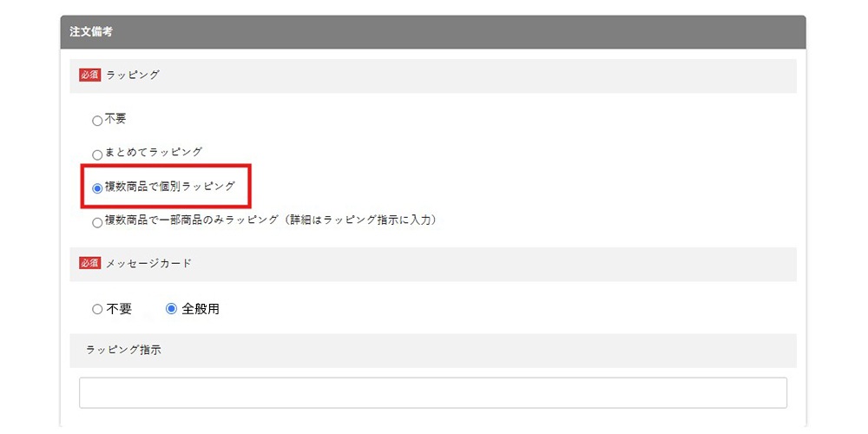Click the 複数商品で一部商品のみラッピング label text
The image size is (868, 434).
[192, 220]
